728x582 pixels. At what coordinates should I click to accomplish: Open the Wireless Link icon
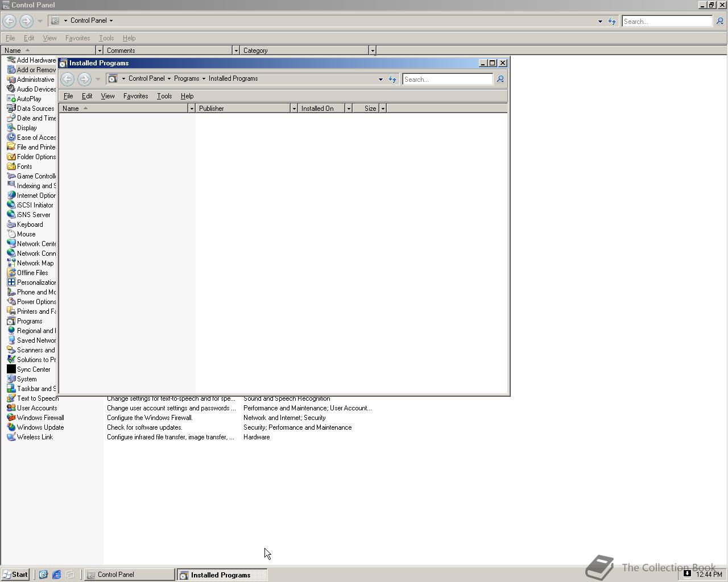[x=11, y=437]
